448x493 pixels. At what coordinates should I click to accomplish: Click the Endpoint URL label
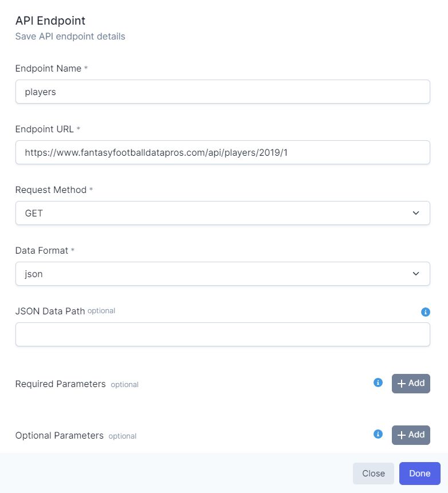44,129
